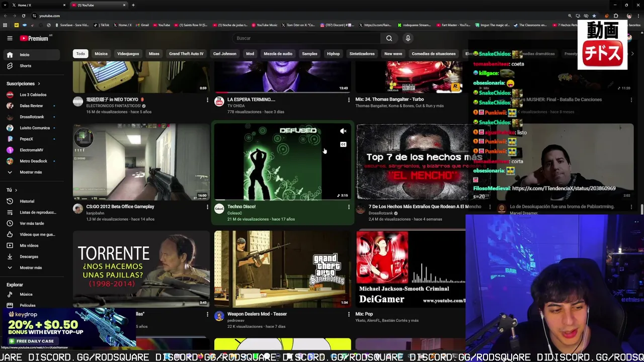Open Descargas in sidebar
The image size is (644, 362).
coord(31,256)
